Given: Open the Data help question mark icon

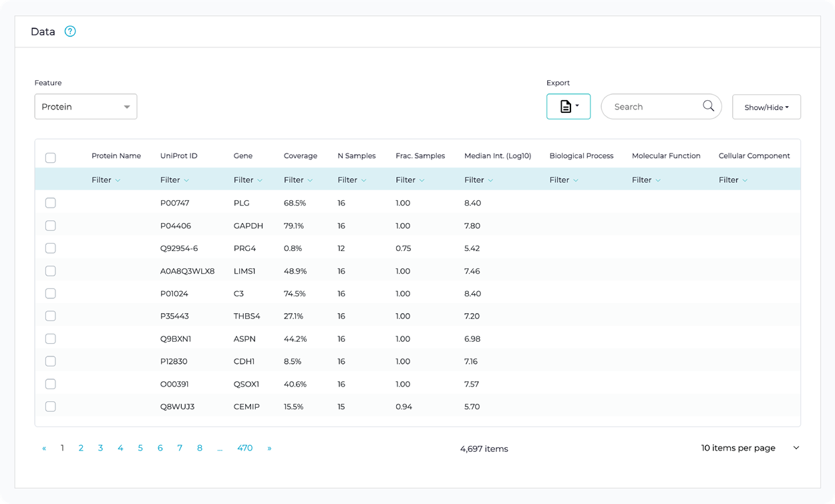Looking at the screenshot, I should (x=70, y=31).
